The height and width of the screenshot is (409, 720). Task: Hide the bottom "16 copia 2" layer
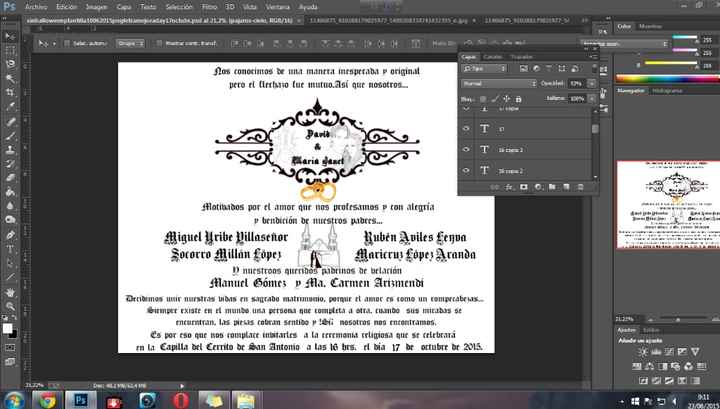[467, 170]
